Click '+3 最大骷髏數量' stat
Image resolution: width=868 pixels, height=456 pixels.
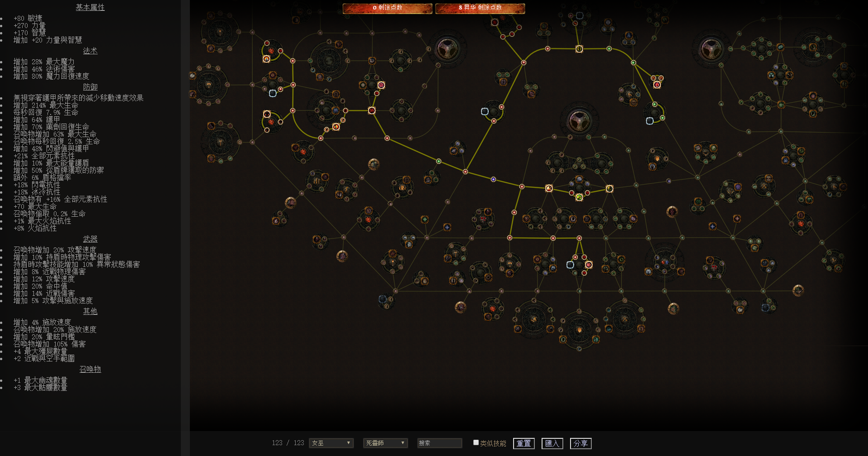(40, 387)
